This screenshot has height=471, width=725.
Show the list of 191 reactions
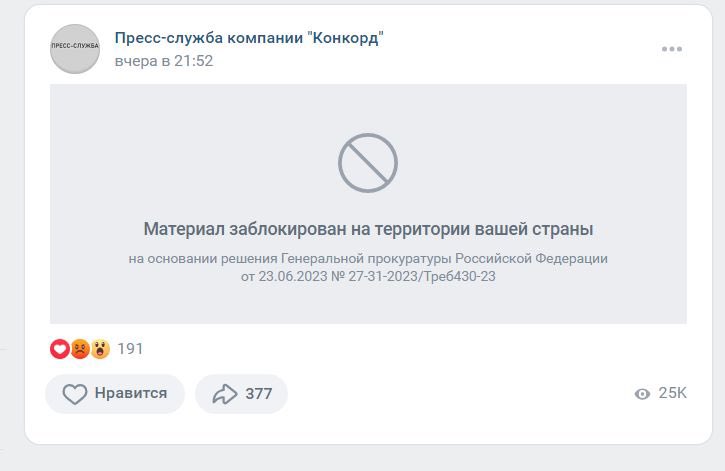[x=130, y=349]
